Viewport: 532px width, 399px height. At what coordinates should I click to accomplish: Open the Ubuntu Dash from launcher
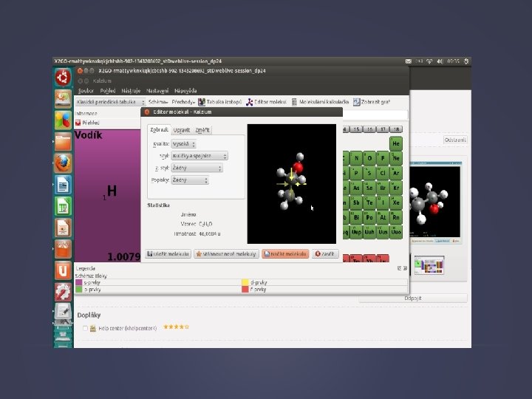(x=63, y=78)
